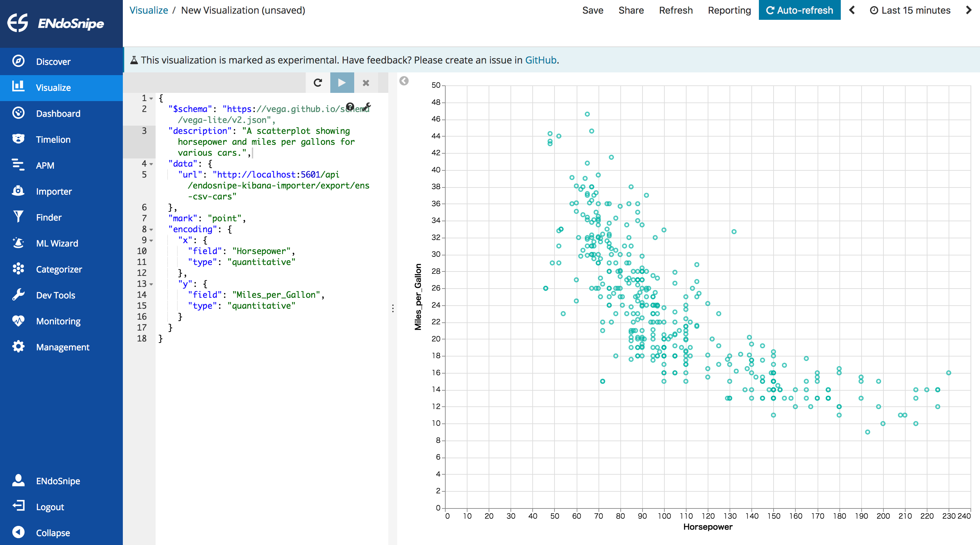Image resolution: width=980 pixels, height=545 pixels.
Task: Click the ENdoSnipe logo
Action: pos(56,23)
